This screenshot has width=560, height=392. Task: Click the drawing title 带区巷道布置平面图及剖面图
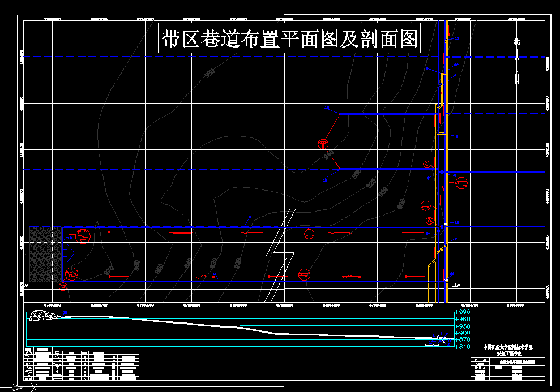pos(289,38)
